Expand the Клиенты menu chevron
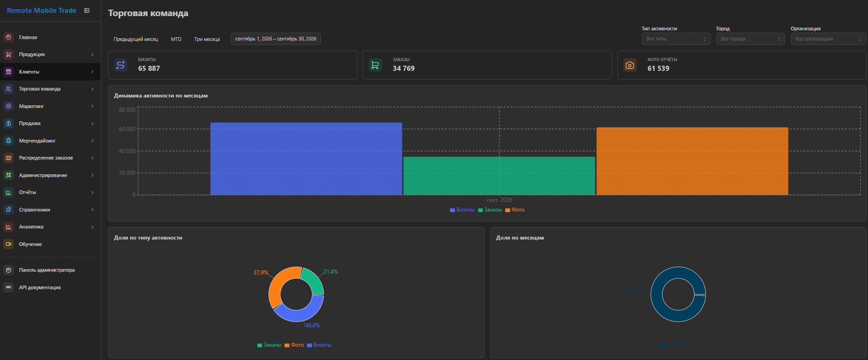868x360 pixels. click(x=92, y=72)
